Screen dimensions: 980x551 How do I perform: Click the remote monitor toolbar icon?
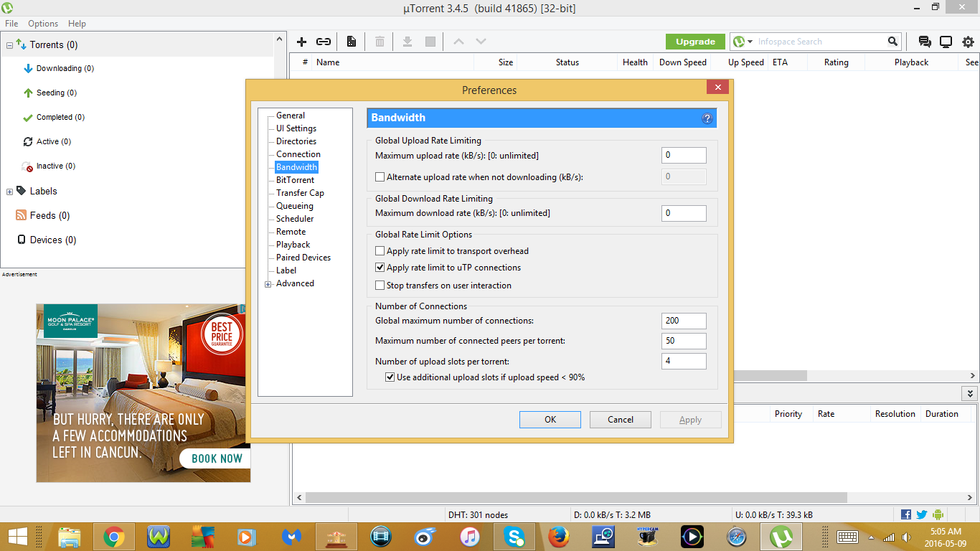coord(946,42)
